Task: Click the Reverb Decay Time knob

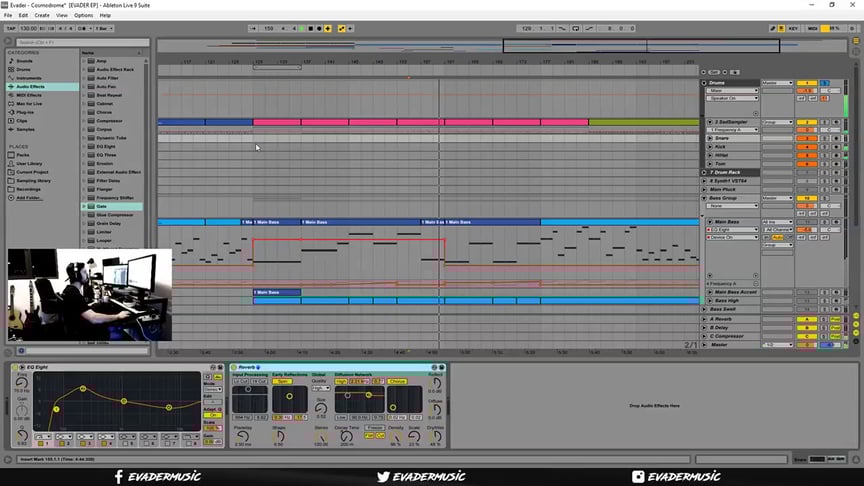Action: coord(346,437)
